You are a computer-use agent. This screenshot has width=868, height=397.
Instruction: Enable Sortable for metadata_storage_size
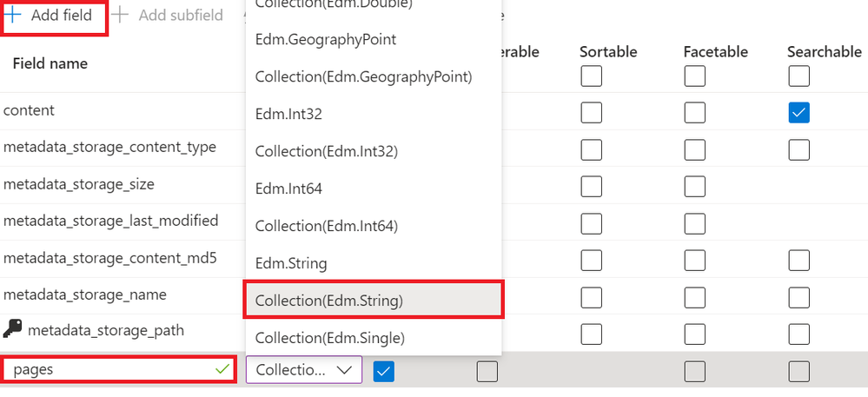point(591,185)
